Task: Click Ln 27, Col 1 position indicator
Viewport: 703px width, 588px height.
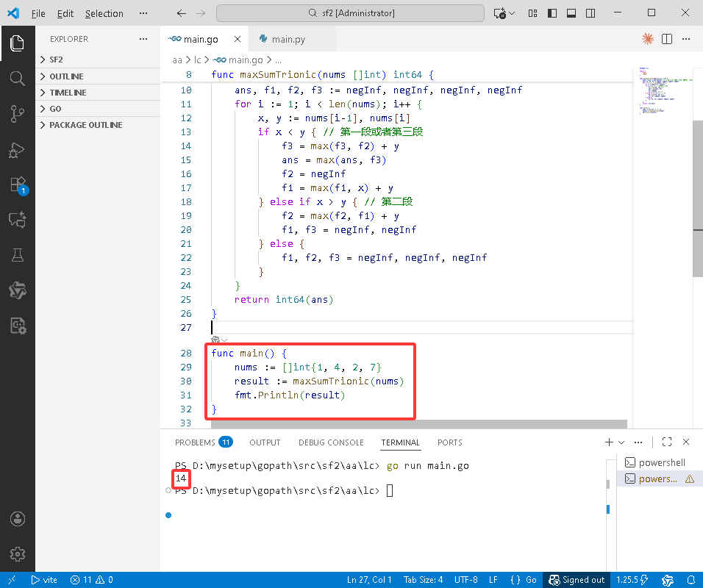Action: [369, 580]
